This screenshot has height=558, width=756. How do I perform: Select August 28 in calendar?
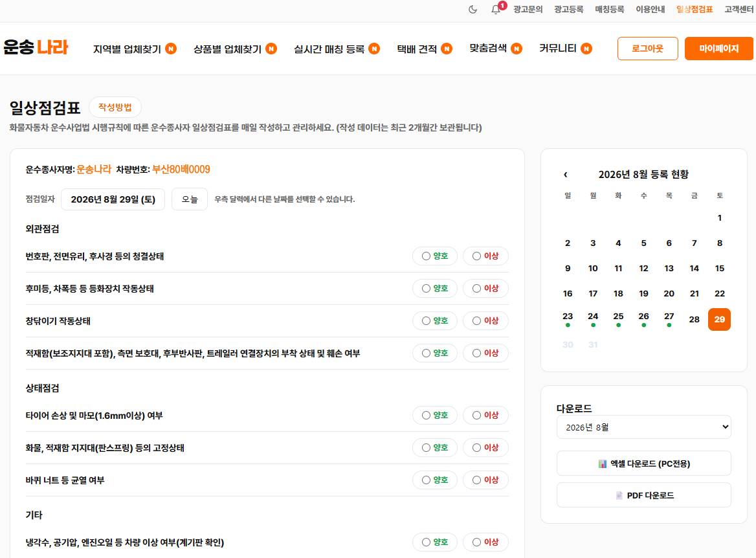[x=695, y=319]
